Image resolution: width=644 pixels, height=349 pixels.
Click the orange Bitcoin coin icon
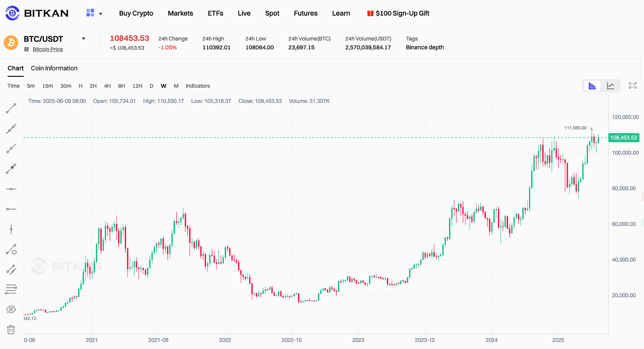pyautogui.click(x=11, y=43)
